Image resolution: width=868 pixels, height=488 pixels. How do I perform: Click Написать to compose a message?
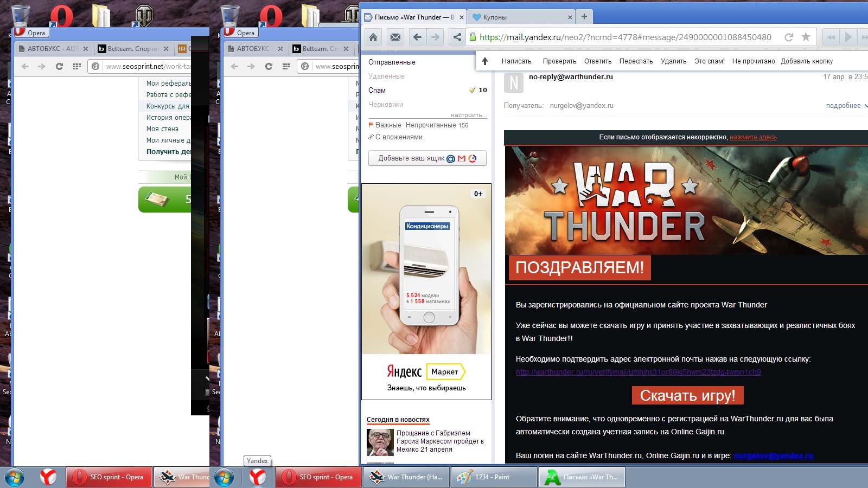coord(516,61)
